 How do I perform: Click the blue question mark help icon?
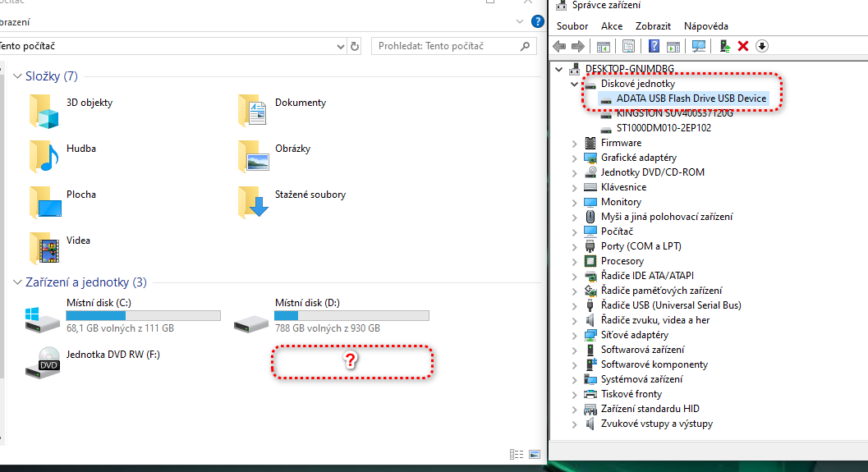654,46
